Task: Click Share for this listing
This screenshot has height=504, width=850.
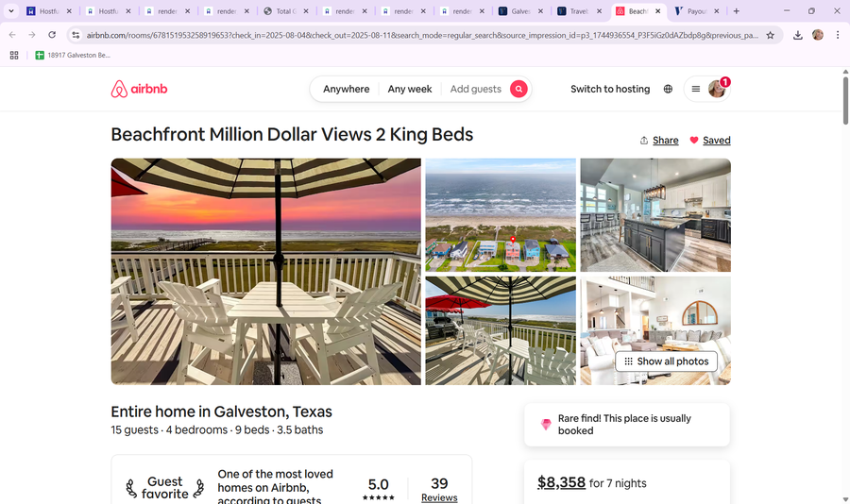Action: 659,141
